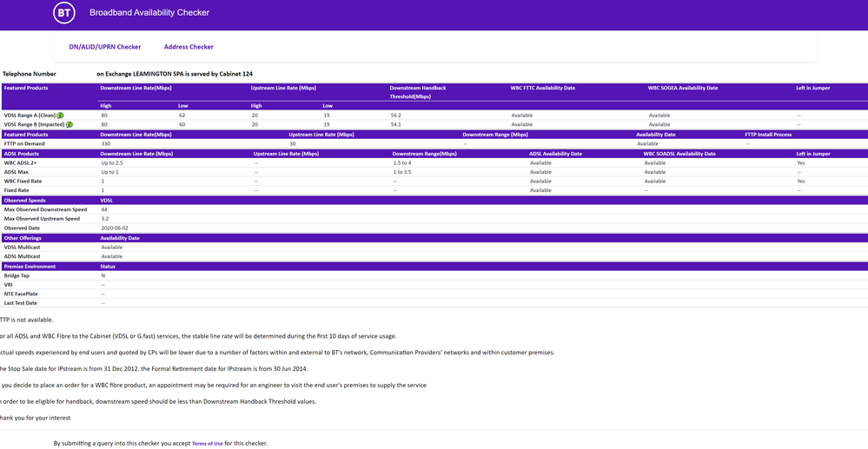868x449 pixels.
Task: Click the Max Observed Upstream Speed label
Action: click(x=42, y=219)
